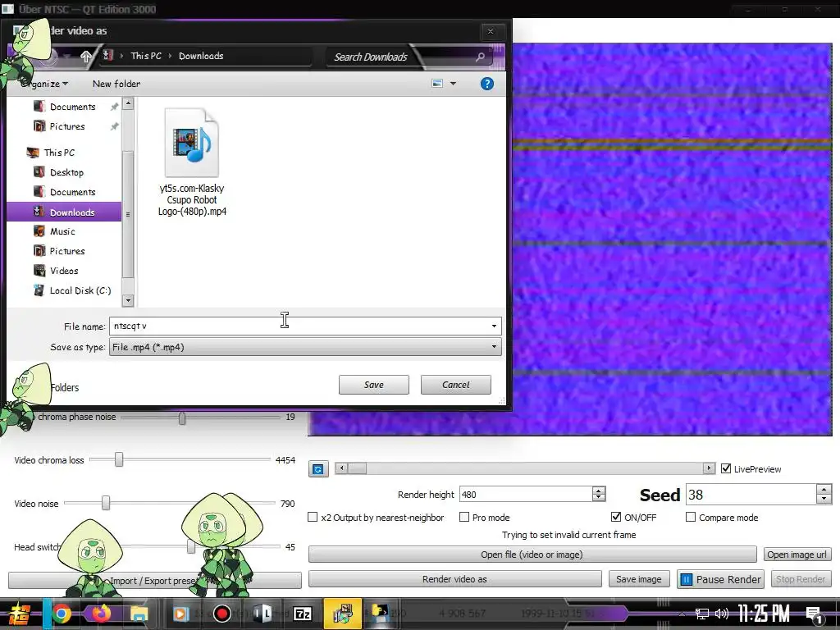Expand the File name history dropdown
Viewport: 840px width, 630px height.
coord(494,326)
